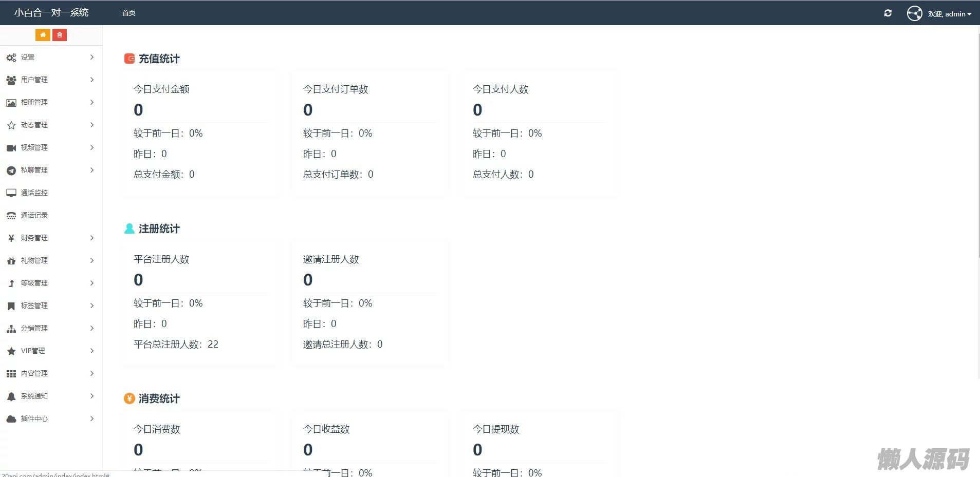Image resolution: width=980 pixels, height=477 pixels.
Task: Click the paper plane icon beside 私聊管理
Action: point(11,170)
